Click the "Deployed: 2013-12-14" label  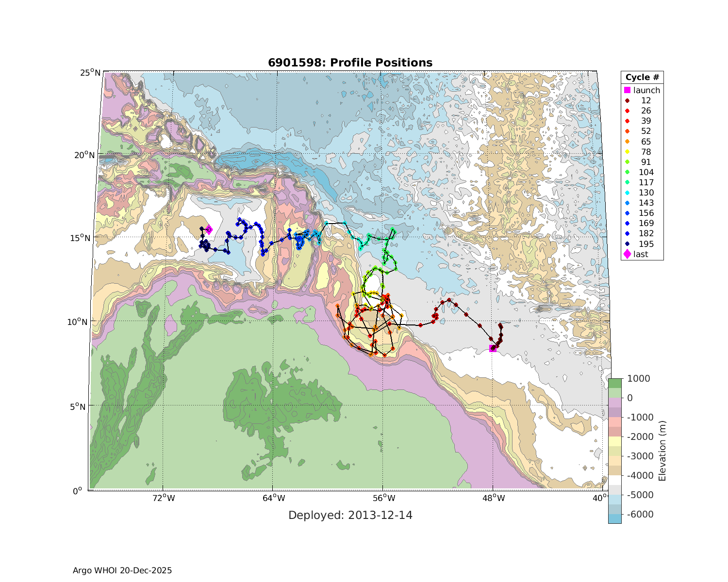point(350,515)
